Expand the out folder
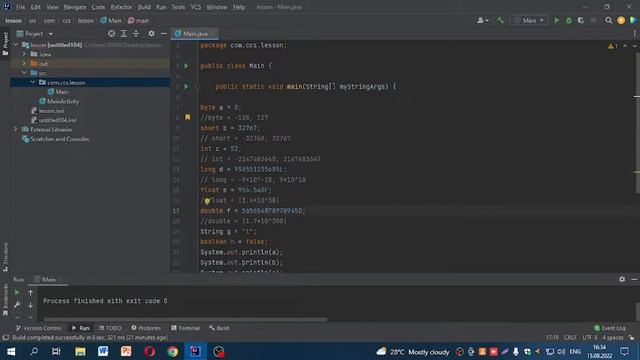This screenshot has height=360, width=640. pos(24,63)
